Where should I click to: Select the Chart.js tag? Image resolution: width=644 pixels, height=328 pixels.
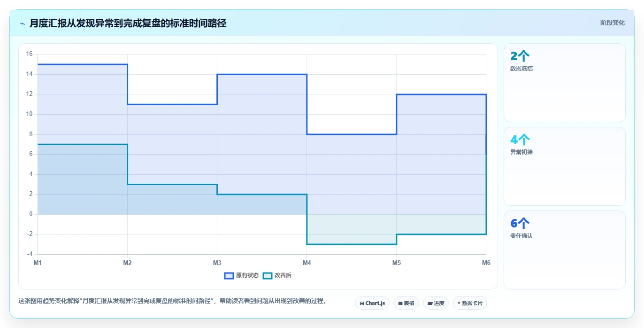coord(372,303)
